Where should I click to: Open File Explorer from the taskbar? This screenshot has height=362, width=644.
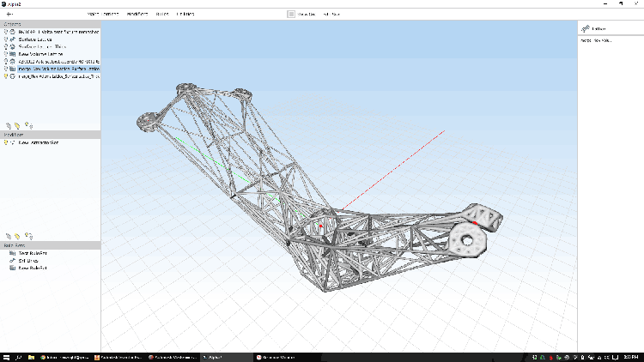[x=31, y=358]
